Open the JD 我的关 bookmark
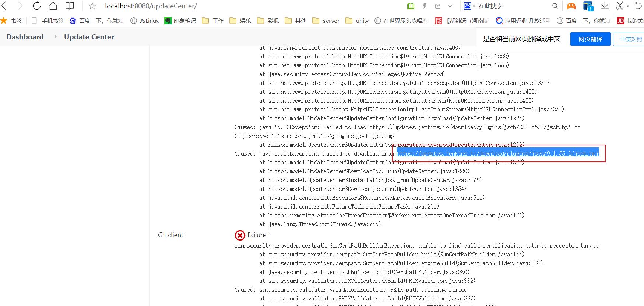 tap(630, 21)
